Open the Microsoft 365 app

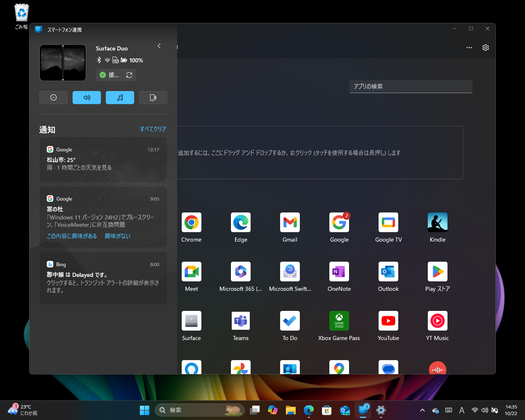(x=241, y=272)
